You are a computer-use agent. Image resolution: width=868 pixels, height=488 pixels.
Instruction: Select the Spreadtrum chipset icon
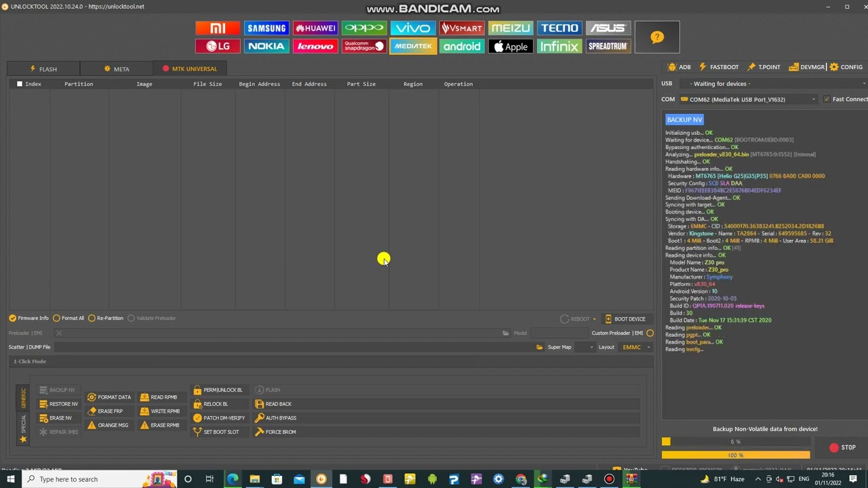coord(608,46)
